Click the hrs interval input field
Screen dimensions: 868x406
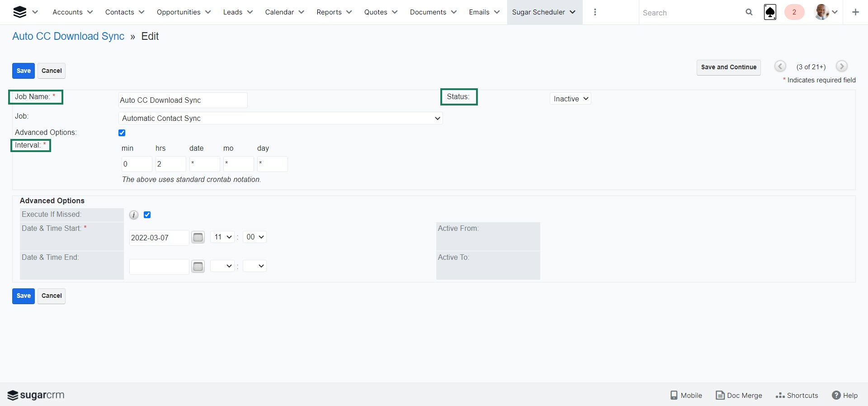170,164
